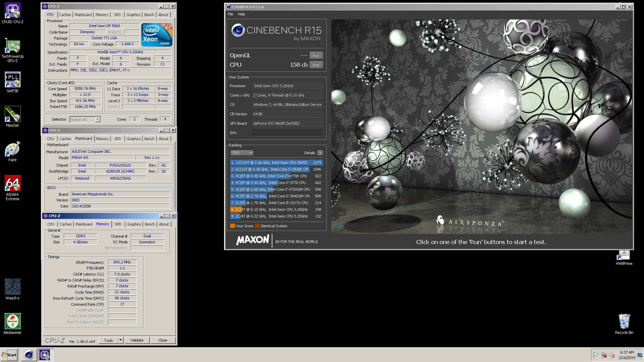Click the Cinebench rendered scene image

(482, 127)
